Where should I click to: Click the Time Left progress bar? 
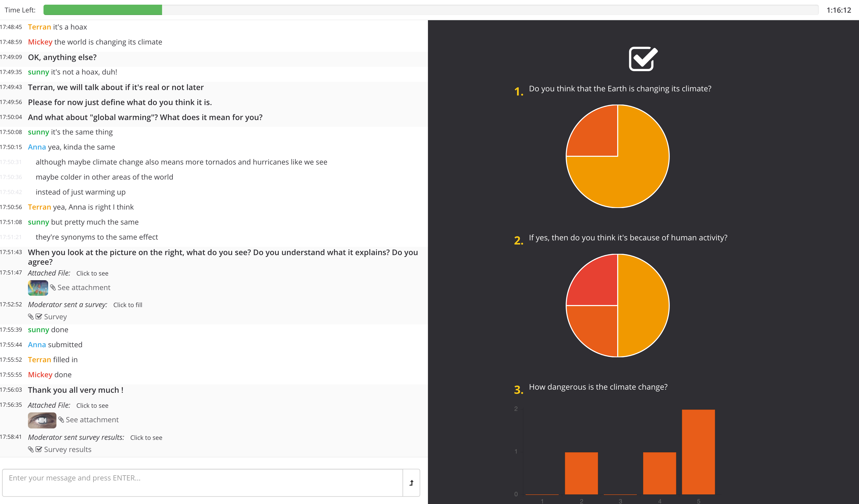431,10
